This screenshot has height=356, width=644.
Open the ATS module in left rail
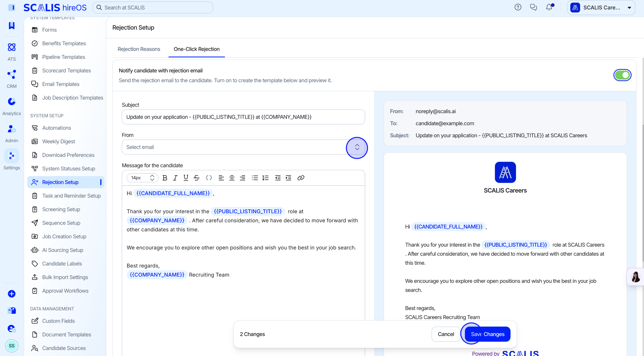(12, 52)
